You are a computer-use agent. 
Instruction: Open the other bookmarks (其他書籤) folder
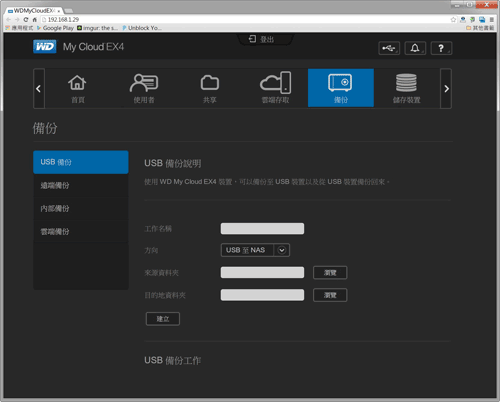point(480,28)
